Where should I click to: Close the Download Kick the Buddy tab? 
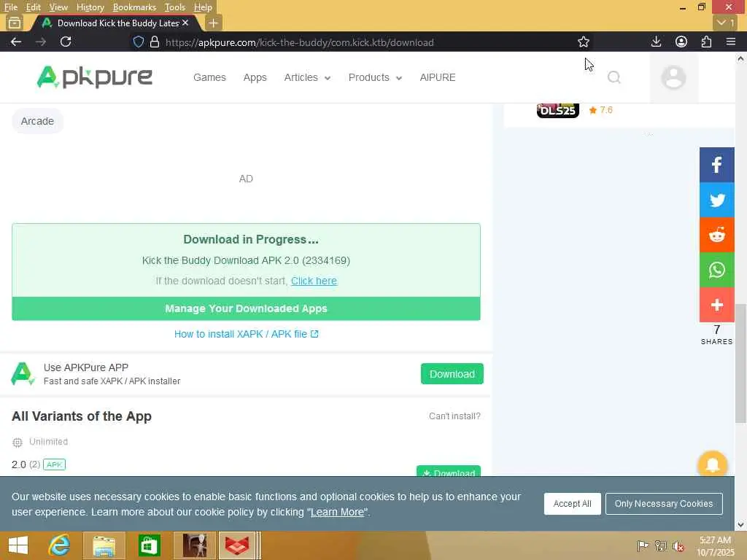[x=185, y=23]
